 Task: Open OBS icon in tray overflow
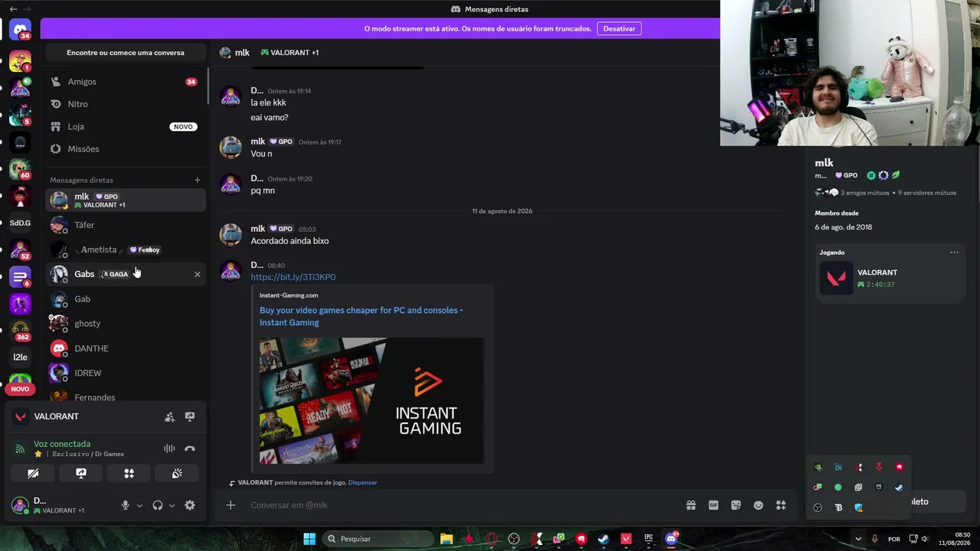818,507
